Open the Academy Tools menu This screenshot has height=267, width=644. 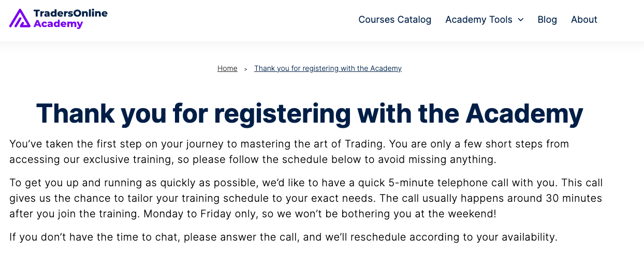click(478, 20)
